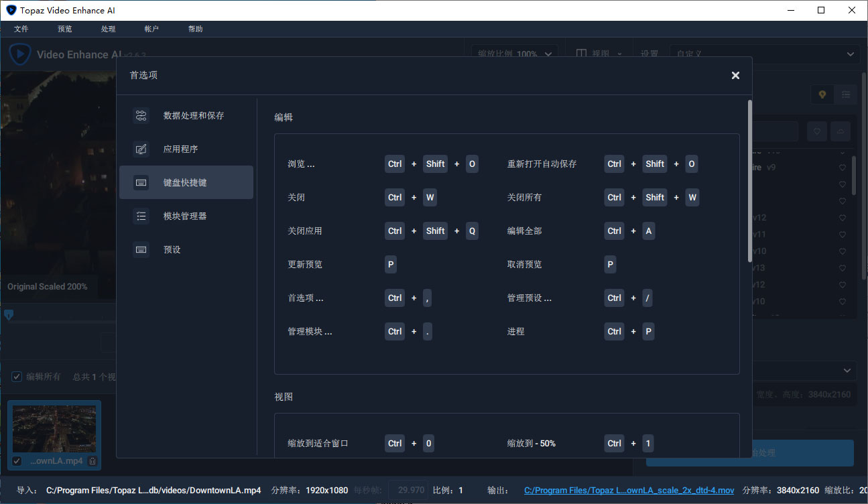
Task: Toggle the checkbox on the ...ownLA.mp4 thumbnail
Action: pos(17,461)
